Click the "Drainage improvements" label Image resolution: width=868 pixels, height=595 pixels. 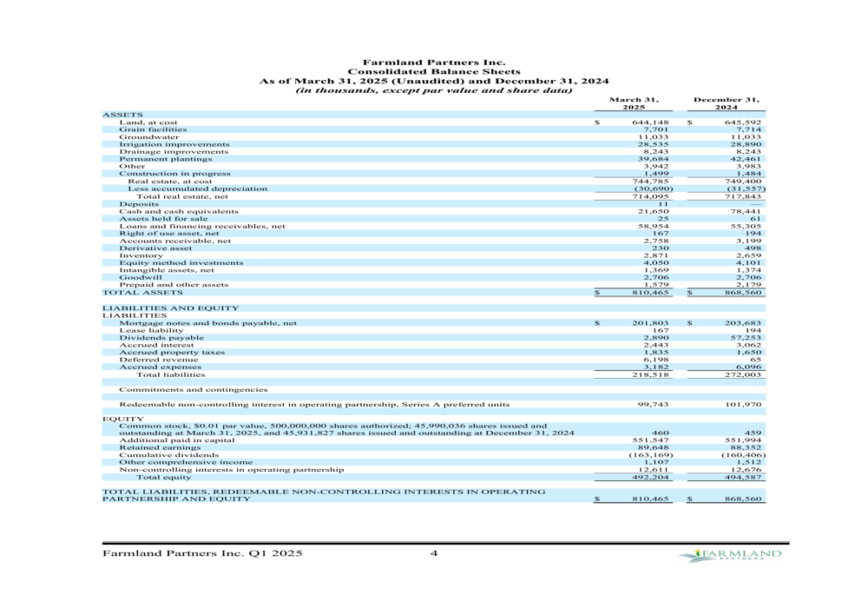tap(174, 151)
